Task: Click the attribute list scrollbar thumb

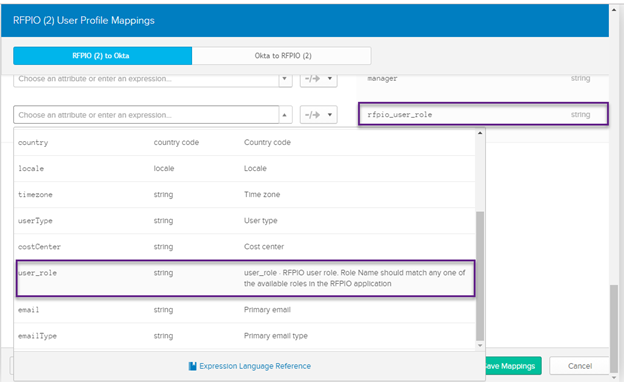Action: click(480, 276)
